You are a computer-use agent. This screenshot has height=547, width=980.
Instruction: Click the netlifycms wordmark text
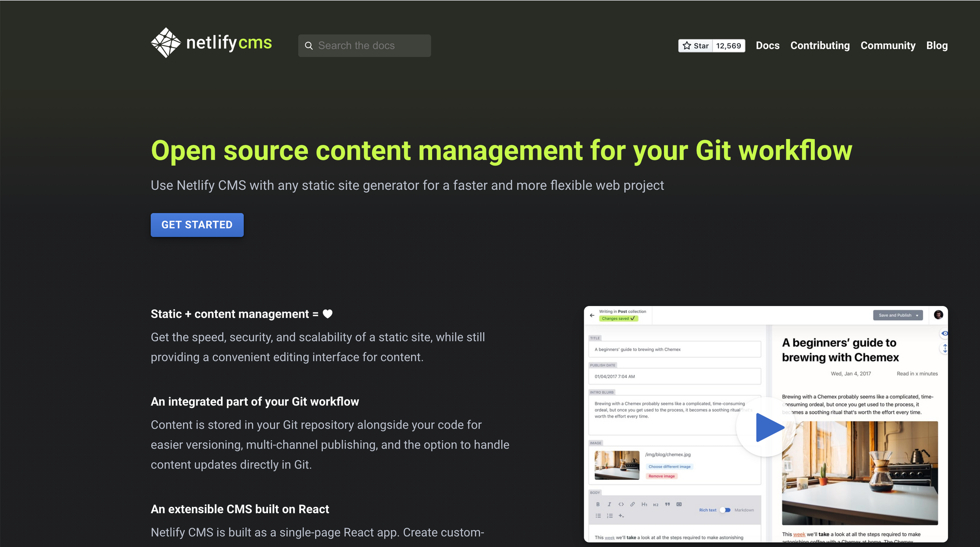pyautogui.click(x=229, y=43)
